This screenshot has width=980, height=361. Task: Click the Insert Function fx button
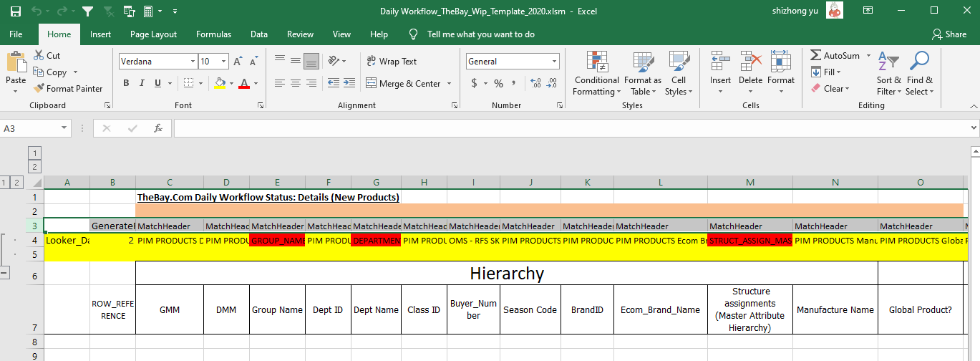[x=158, y=129]
